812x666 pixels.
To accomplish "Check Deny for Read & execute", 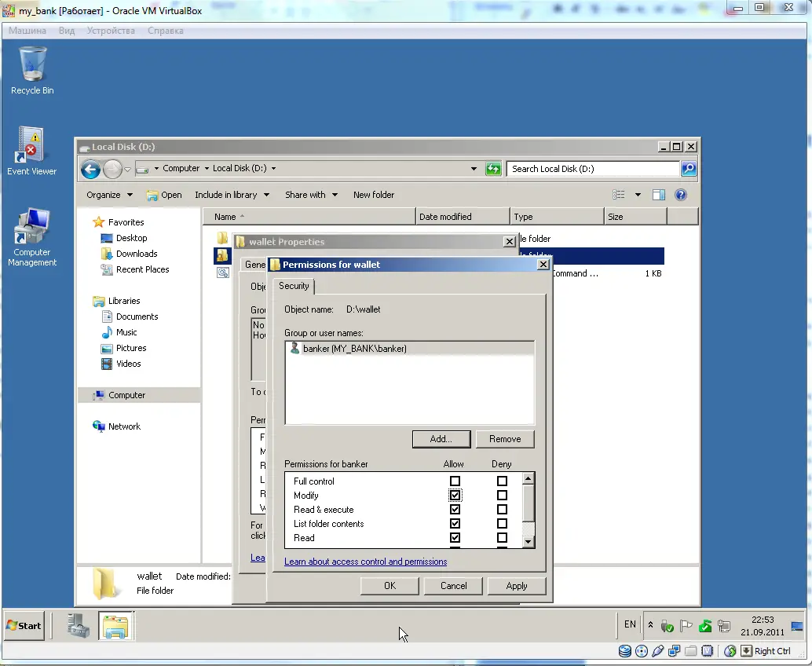I will 502,510.
